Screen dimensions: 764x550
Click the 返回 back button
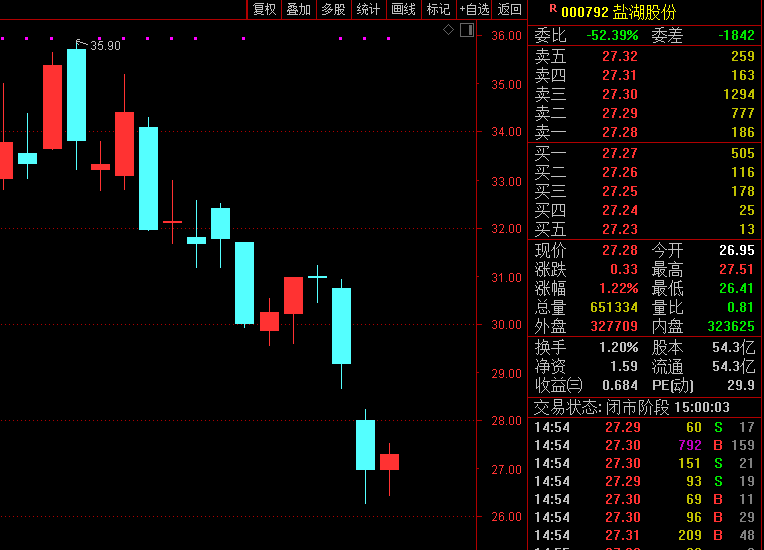(510, 10)
